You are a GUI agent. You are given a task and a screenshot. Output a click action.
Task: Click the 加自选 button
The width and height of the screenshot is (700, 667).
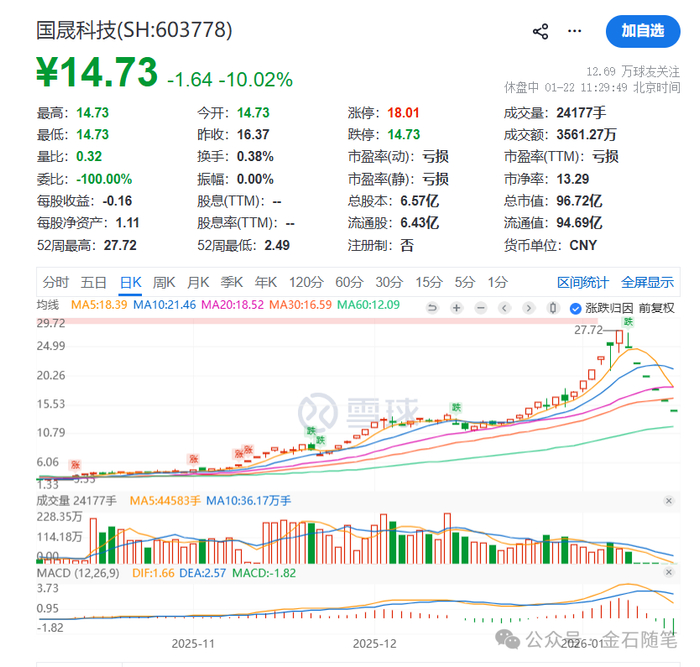pos(643,31)
